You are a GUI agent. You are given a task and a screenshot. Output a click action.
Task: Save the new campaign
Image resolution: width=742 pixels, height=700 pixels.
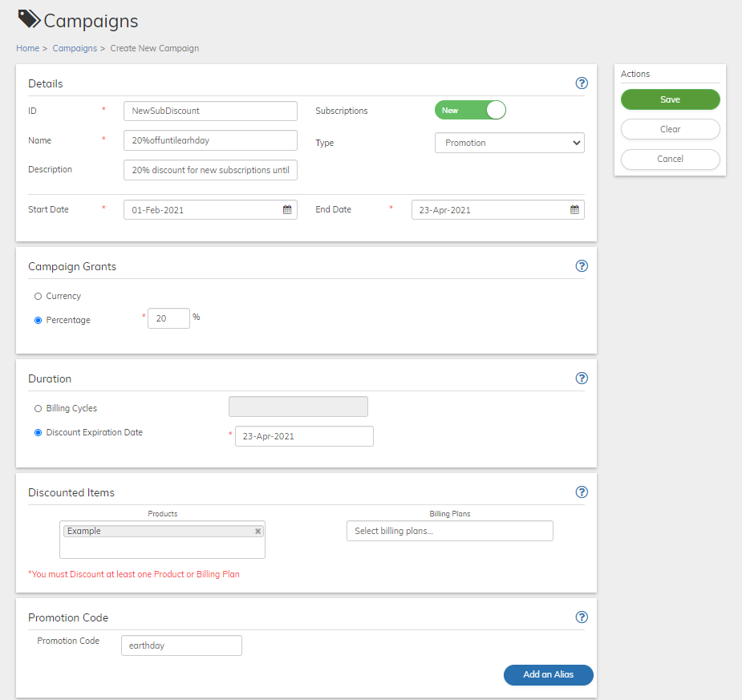670,99
